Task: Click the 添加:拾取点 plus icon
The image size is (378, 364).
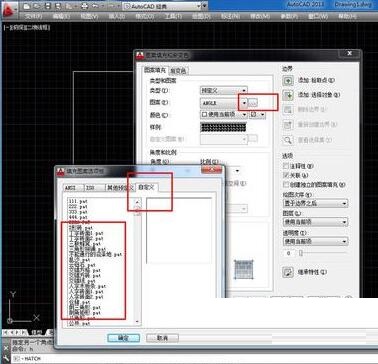Action: (288, 80)
